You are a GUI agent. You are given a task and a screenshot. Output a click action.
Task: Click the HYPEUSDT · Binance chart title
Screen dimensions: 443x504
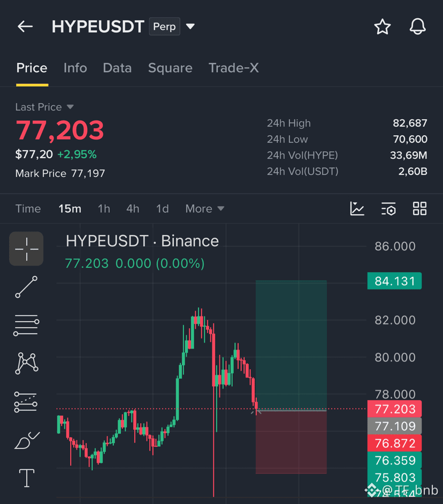[x=142, y=241]
